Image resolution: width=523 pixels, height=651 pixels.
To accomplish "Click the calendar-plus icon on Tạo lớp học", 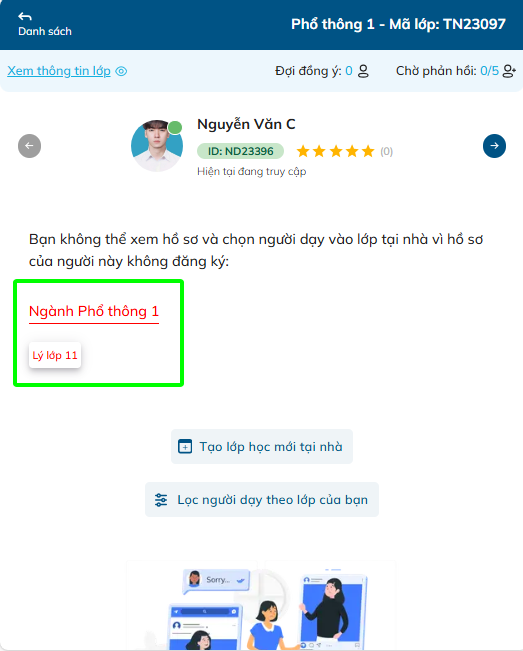I will (185, 447).
